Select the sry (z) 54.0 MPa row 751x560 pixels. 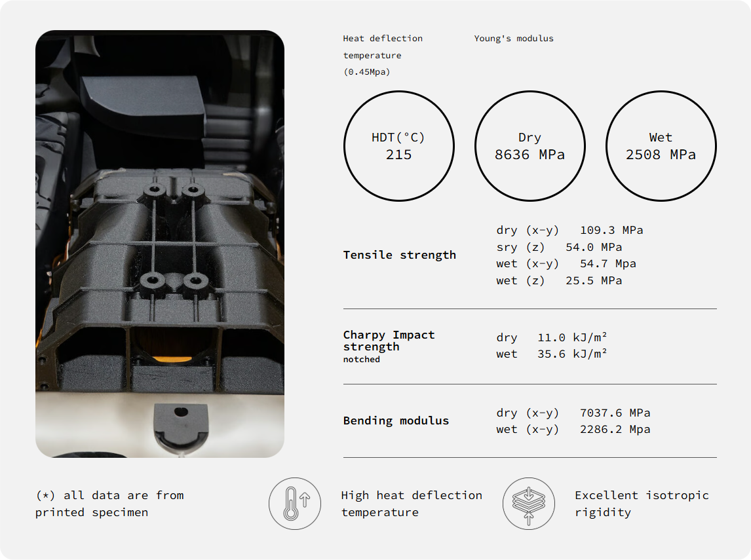click(559, 248)
